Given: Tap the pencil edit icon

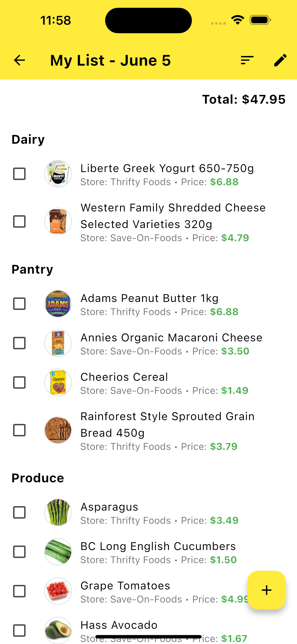Looking at the screenshot, I should point(280,60).
